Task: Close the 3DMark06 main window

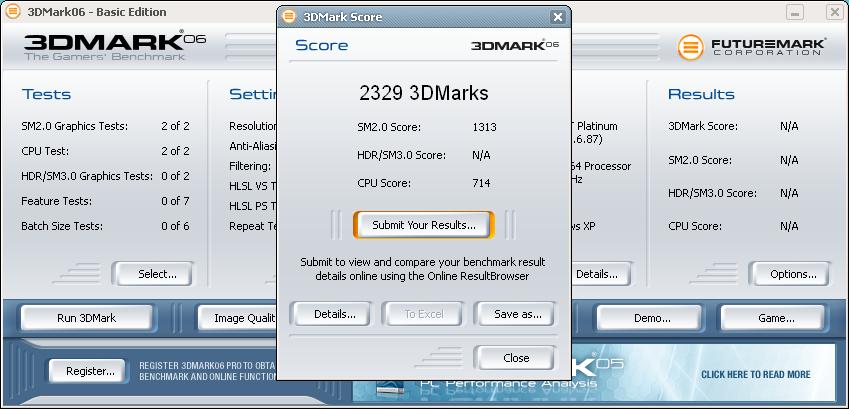Action: click(834, 12)
